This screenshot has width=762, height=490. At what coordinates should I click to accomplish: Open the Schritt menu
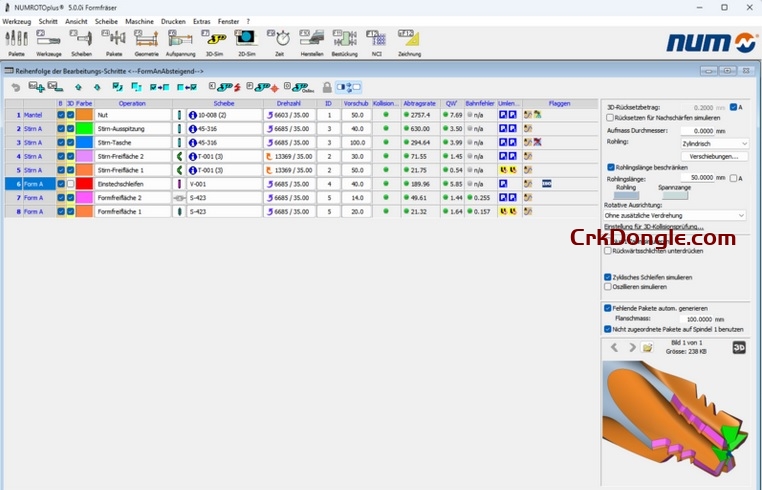tap(48, 21)
